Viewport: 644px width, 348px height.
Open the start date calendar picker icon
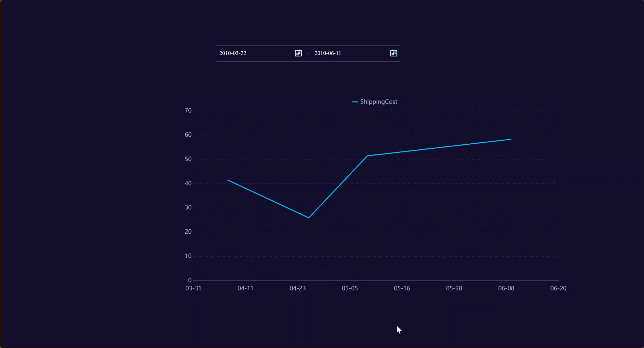(298, 53)
